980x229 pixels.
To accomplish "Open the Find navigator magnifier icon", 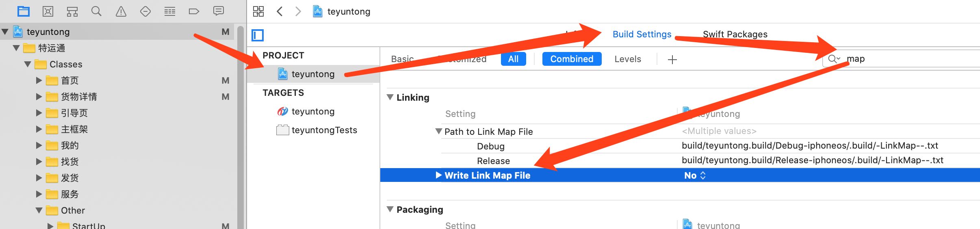I will [x=96, y=11].
